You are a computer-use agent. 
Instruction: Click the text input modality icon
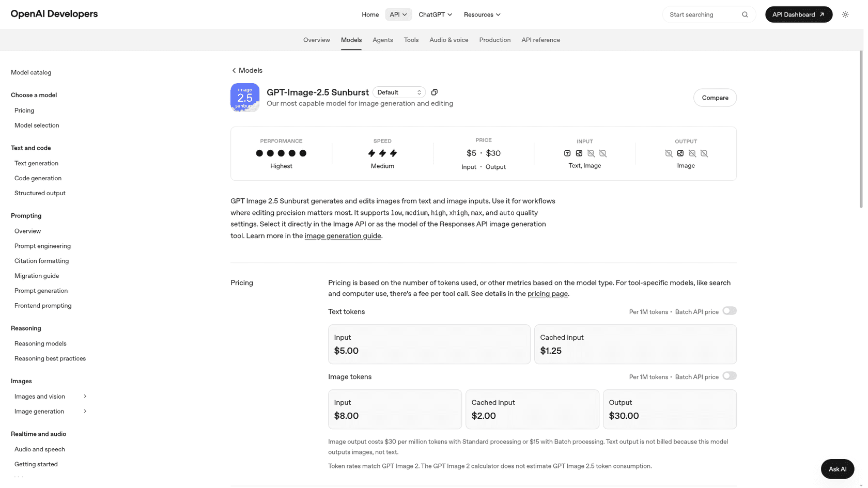(567, 153)
